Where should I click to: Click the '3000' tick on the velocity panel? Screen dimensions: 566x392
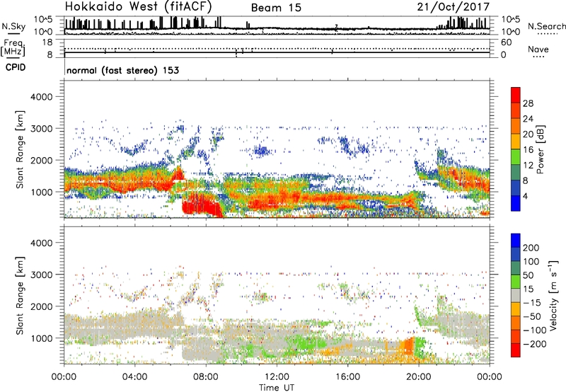click(41, 275)
